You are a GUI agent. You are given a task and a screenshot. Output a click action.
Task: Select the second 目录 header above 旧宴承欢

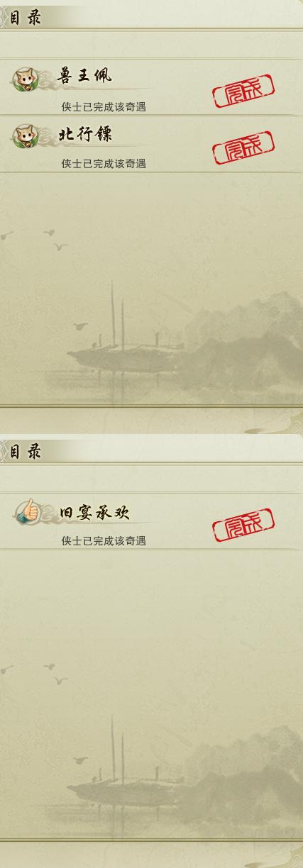pyautogui.click(x=25, y=452)
